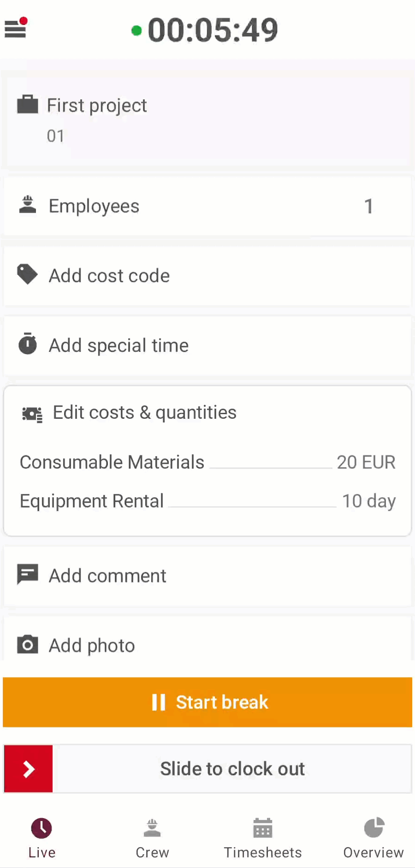Tap the Equipment Rental 10 day entry
The width and height of the screenshot is (415, 868).
[x=207, y=501]
